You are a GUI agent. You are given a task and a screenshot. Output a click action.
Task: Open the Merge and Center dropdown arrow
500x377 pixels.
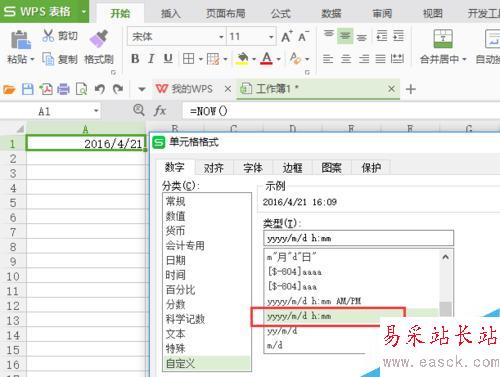464,59
